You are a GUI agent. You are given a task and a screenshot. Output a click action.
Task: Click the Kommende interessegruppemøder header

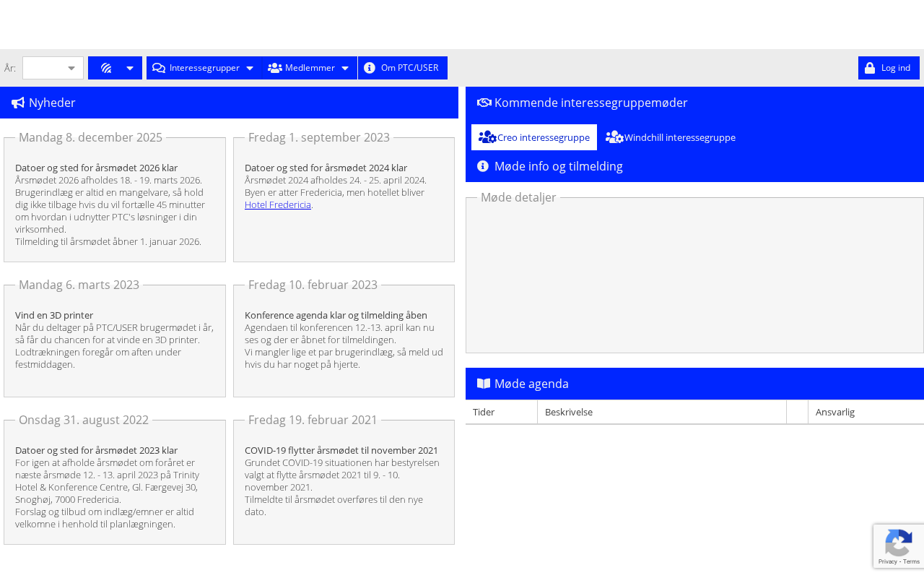click(x=694, y=103)
